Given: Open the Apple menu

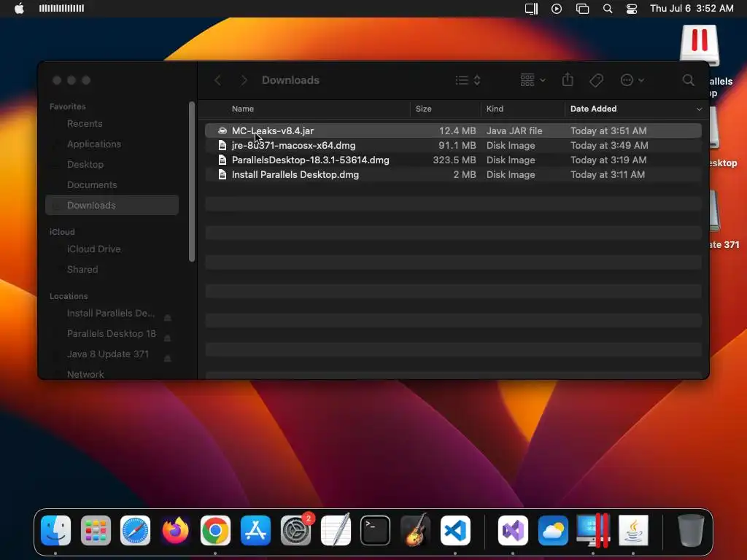Looking at the screenshot, I should tap(19, 9).
